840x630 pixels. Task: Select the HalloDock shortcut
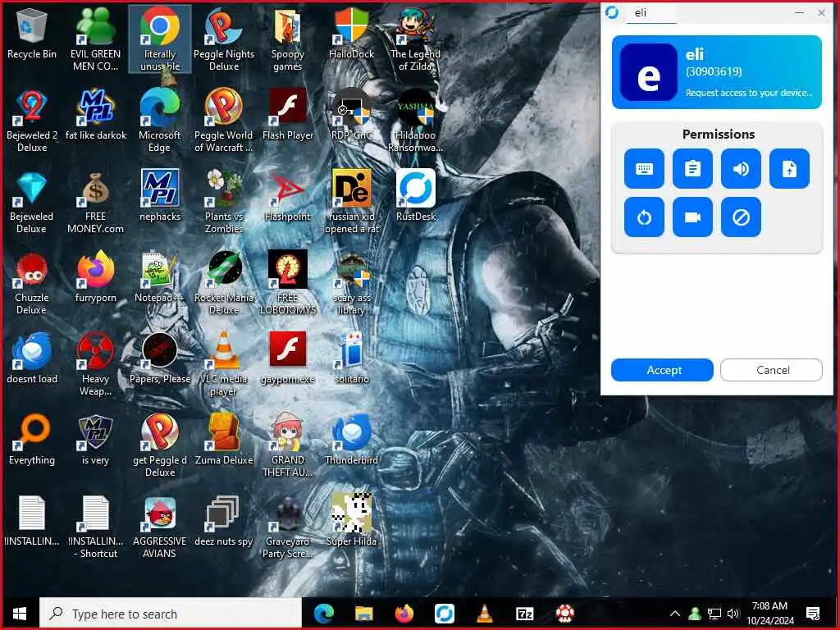click(351, 34)
